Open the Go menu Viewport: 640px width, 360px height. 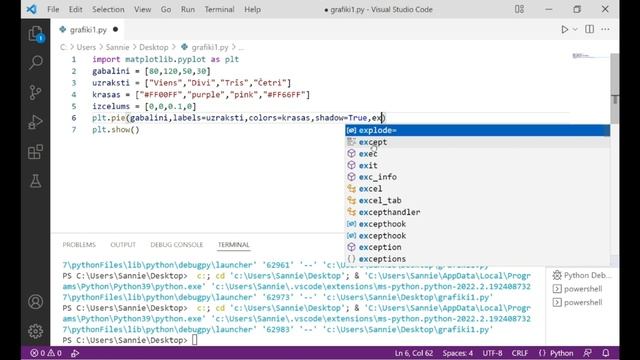coord(166,9)
